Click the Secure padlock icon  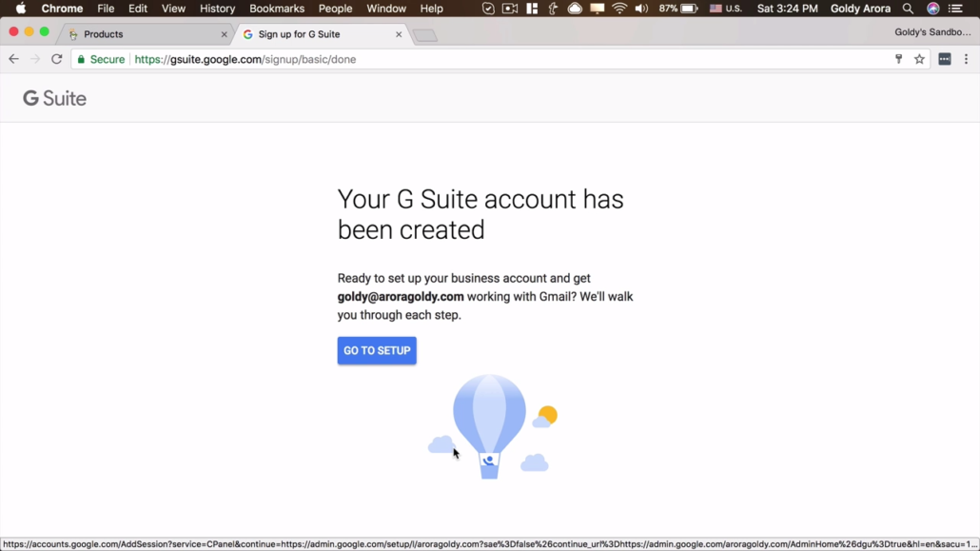pyautogui.click(x=81, y=59)
